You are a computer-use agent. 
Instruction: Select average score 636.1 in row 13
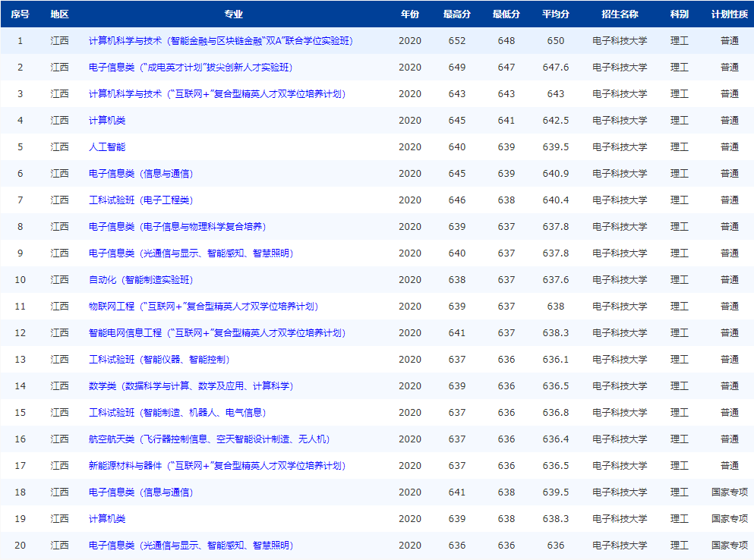[556, 359]
